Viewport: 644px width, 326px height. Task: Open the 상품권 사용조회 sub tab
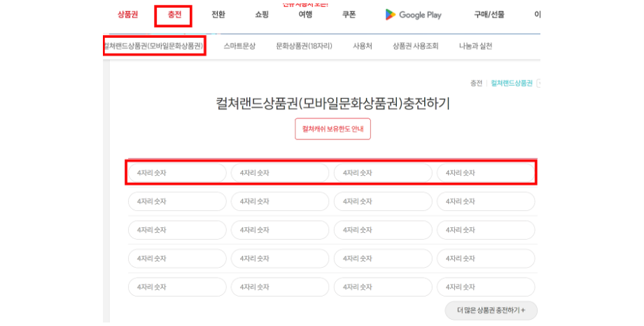coord(415,46)
